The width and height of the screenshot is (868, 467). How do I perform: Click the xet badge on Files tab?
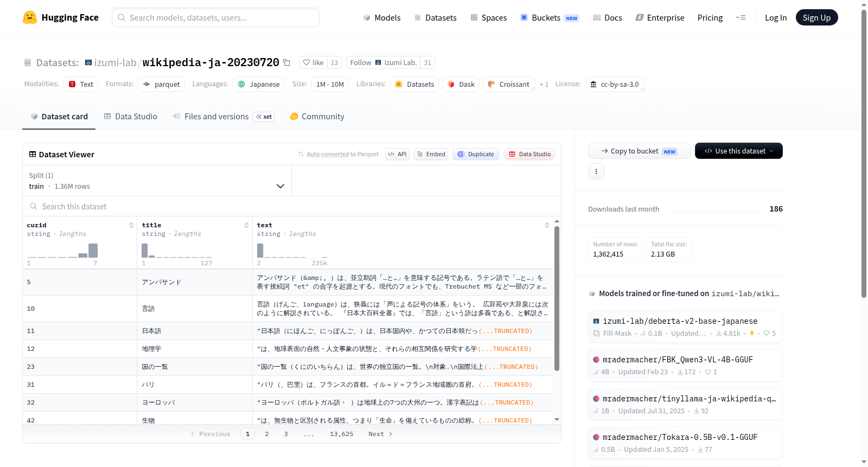coord(264,117)
